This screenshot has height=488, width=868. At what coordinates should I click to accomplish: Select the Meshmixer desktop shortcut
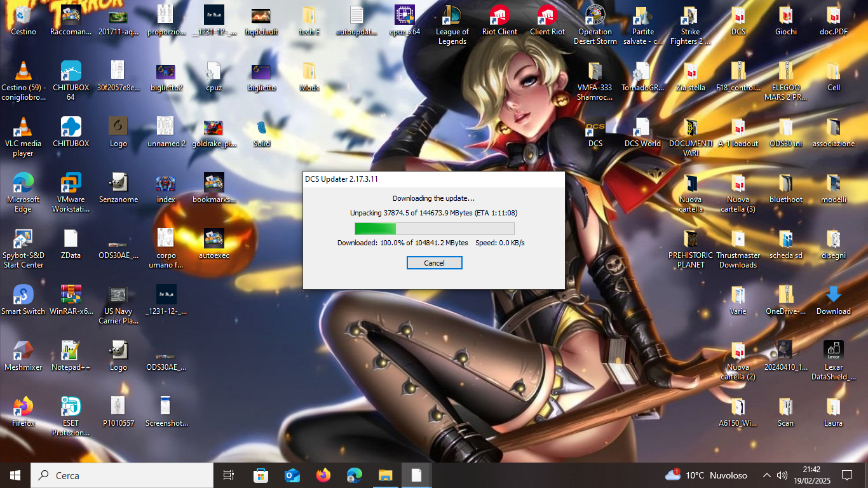24,355
